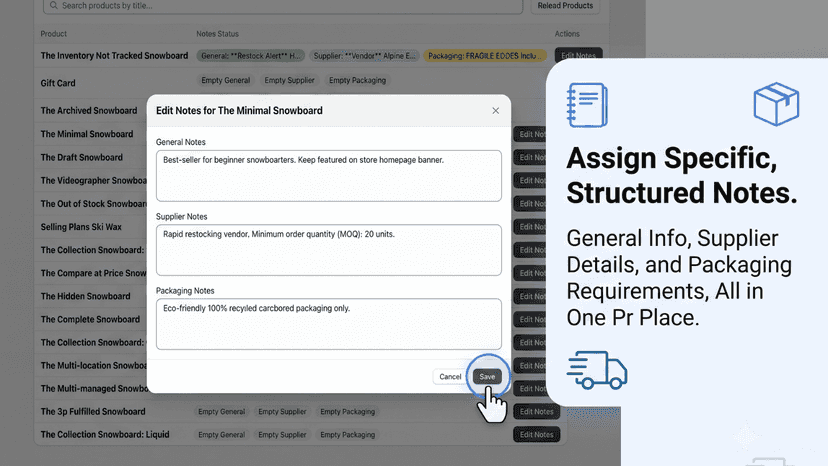The height and width of the screenshot is (466, 828).
Task: Click Gift Card's Empty Packaging badge
Action: click(x=357, y=80)
